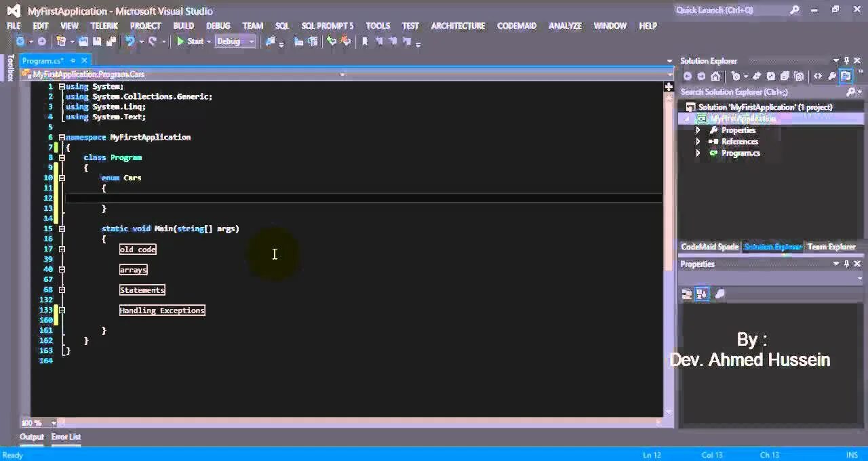Click the New Project toolbar icon
The height and width of the screenshot is (461, 868).
click(61, 41)
